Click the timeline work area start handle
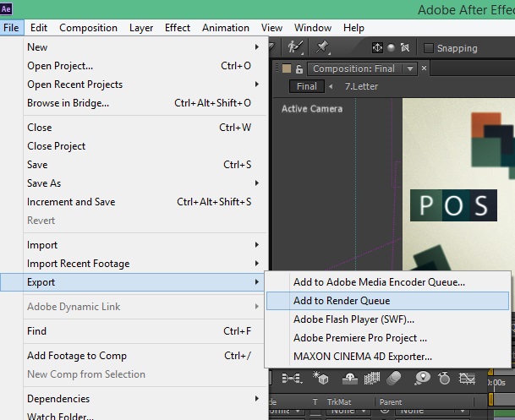Screen dimensions: 515x420 click(490, 400)
